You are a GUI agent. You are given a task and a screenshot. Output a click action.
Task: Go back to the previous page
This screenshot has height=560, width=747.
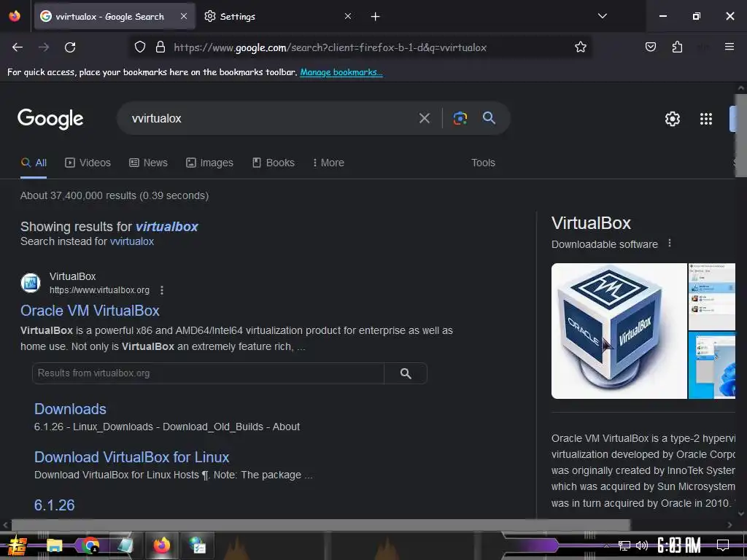(18, 47)
